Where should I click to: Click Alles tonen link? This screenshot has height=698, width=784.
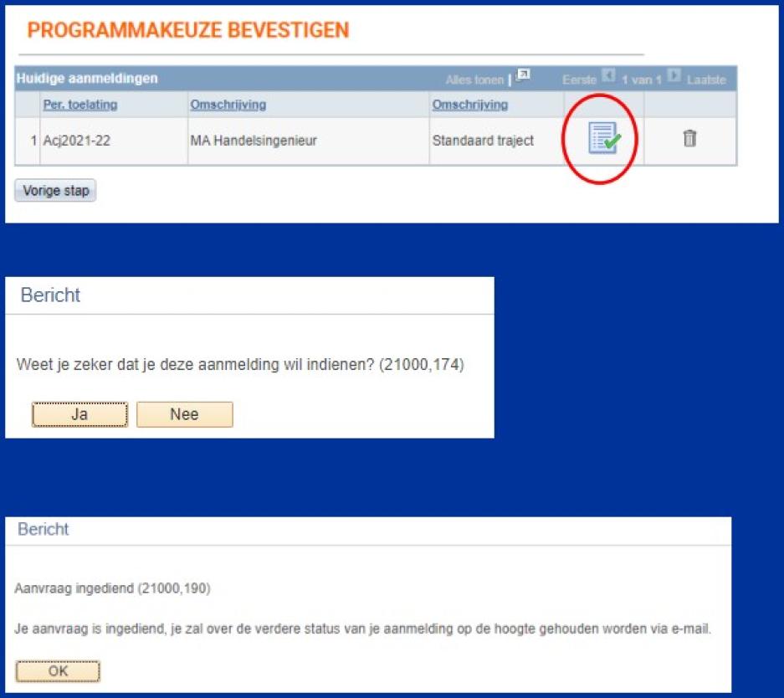point(474,80)
